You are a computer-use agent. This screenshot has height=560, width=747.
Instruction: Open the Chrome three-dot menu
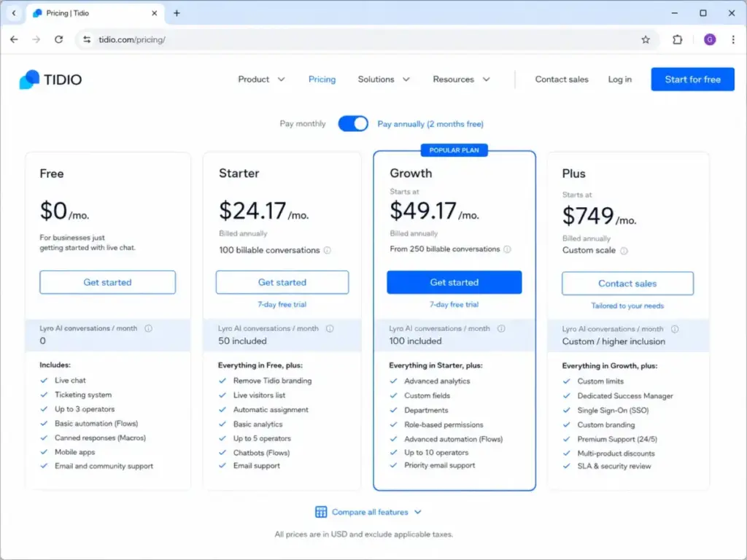pos(732,39)
